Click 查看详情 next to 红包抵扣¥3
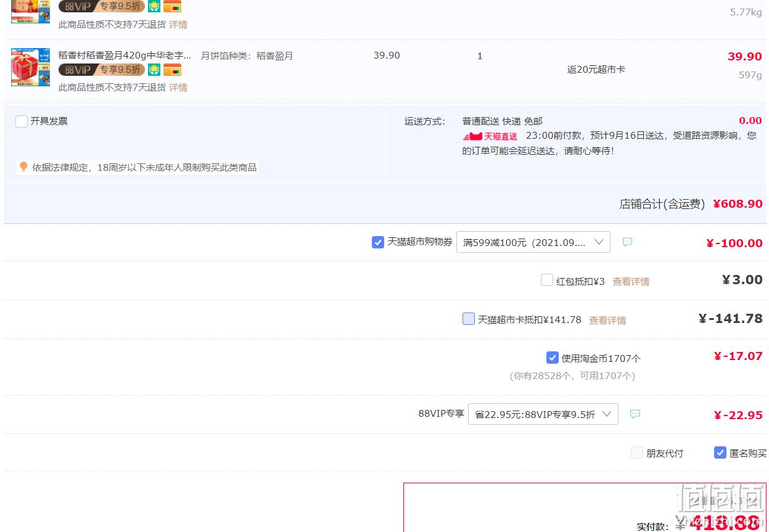The width and height of the screenshot is (769, 532). tap(631, 282)
